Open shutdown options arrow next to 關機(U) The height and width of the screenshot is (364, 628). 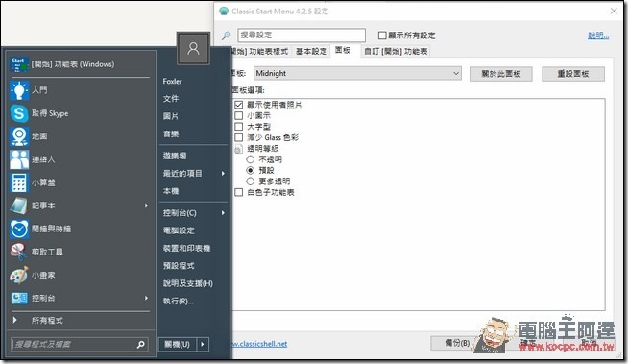tap(203, 344)
